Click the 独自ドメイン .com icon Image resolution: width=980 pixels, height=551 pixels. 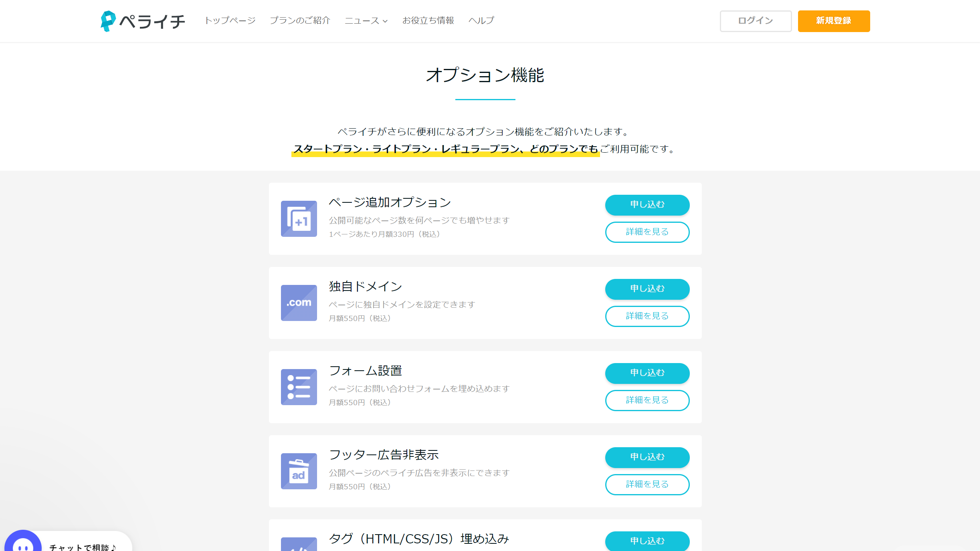[299, 303]
